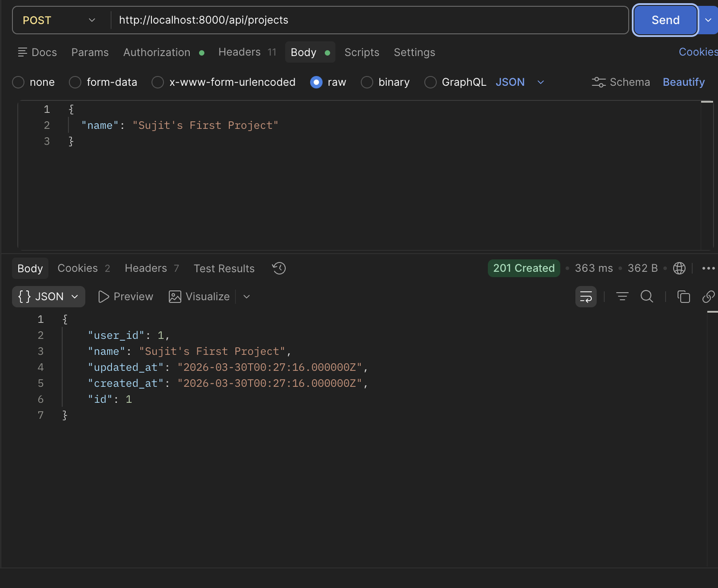This screenshot has width=718, height=588.
Task: Click the Send button
Action: pyautogui.click(x=666, y=20)
